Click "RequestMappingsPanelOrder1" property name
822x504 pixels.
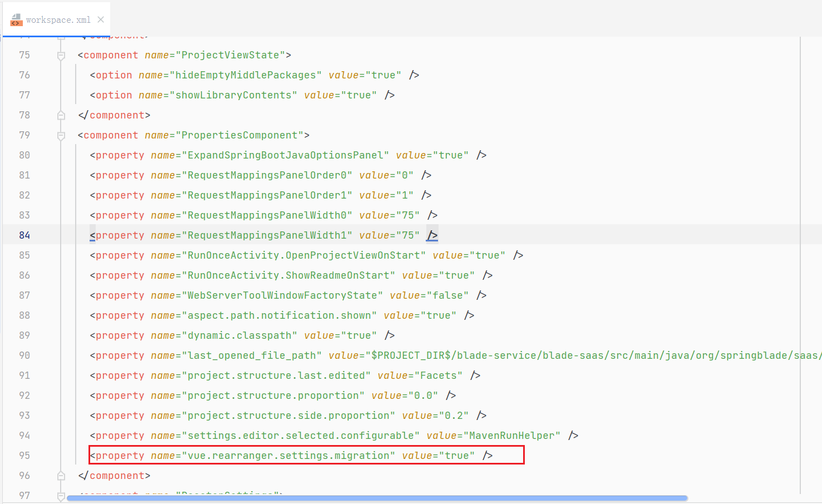pyautogui.click(x=267, y=195)
